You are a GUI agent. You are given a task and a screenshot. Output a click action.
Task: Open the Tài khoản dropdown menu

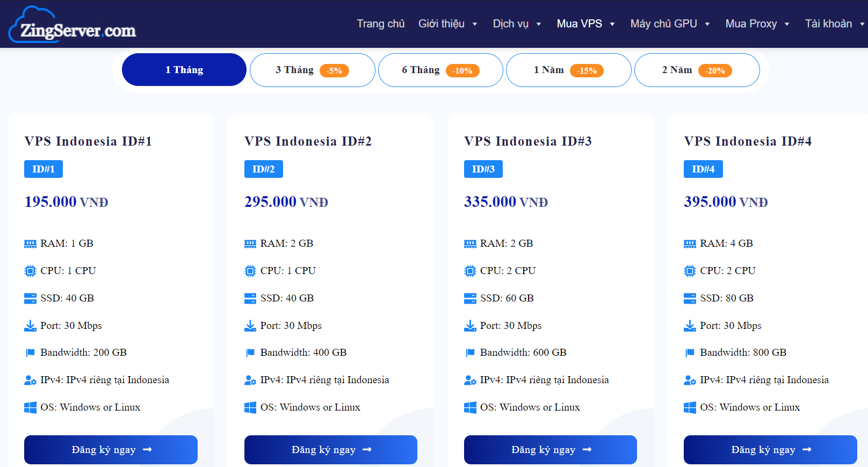835,24
